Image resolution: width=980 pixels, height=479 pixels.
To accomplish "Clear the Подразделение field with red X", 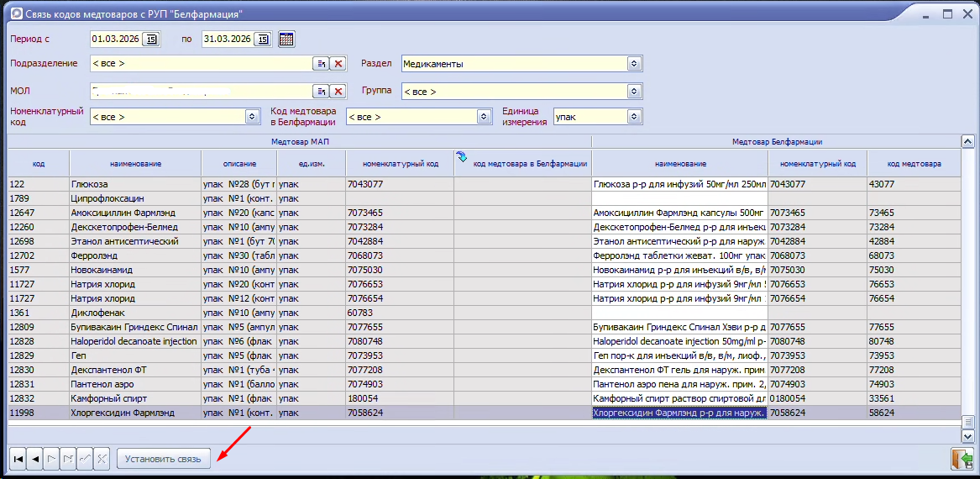I will click(338, 64).
